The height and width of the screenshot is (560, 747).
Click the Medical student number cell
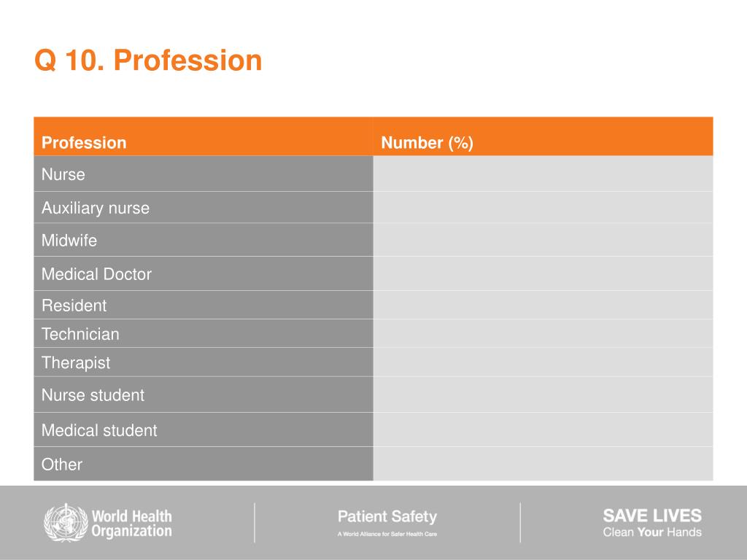coord(543,429)
